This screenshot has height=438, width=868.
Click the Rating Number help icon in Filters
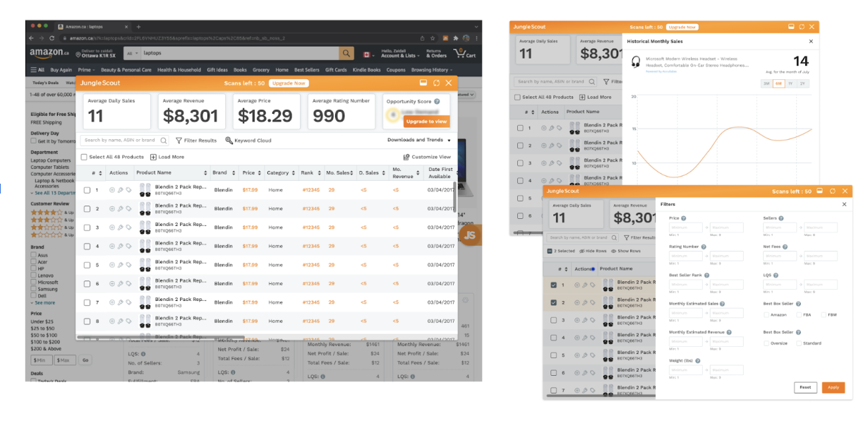point(704,247)
